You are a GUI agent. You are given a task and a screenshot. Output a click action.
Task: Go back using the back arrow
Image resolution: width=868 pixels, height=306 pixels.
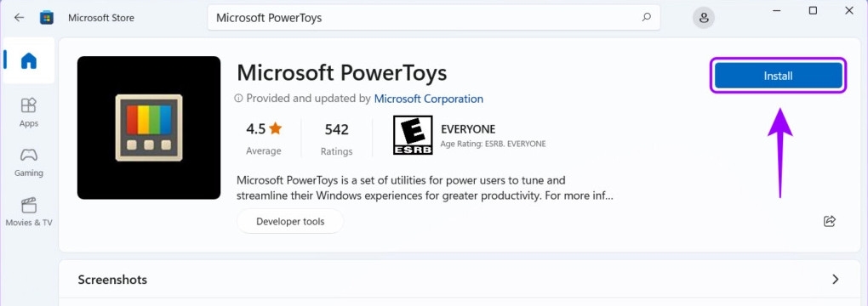click(x=20, y=18)
